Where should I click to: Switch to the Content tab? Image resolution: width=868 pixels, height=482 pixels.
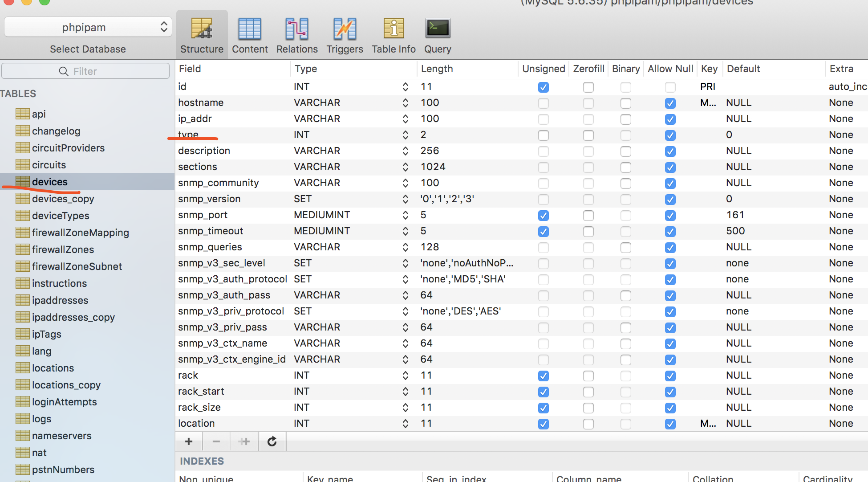(250, 35)
